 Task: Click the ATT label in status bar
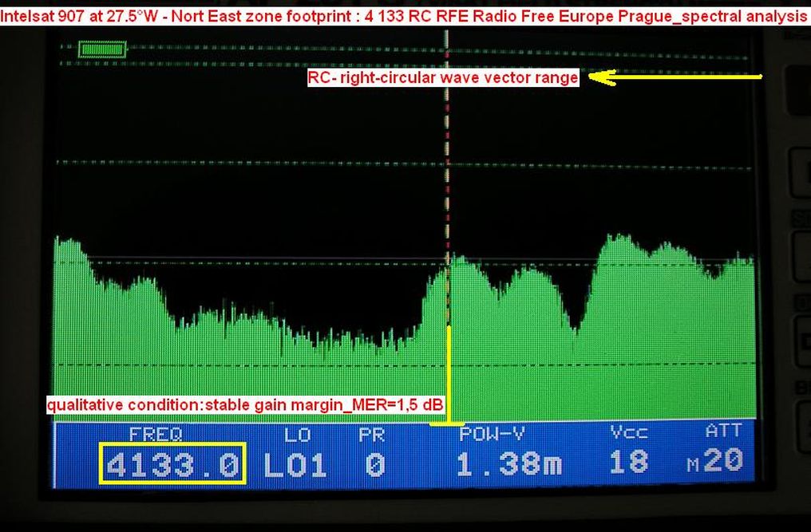coord(723,432)
